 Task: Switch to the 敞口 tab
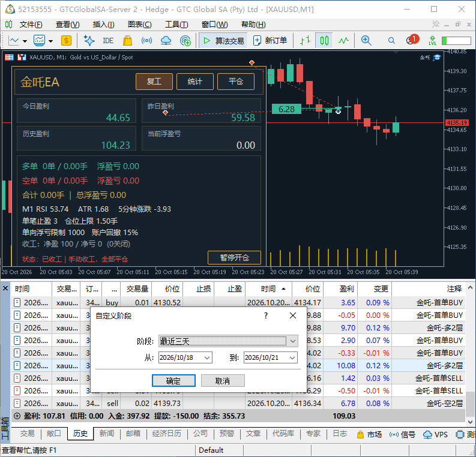click(54, 434)
